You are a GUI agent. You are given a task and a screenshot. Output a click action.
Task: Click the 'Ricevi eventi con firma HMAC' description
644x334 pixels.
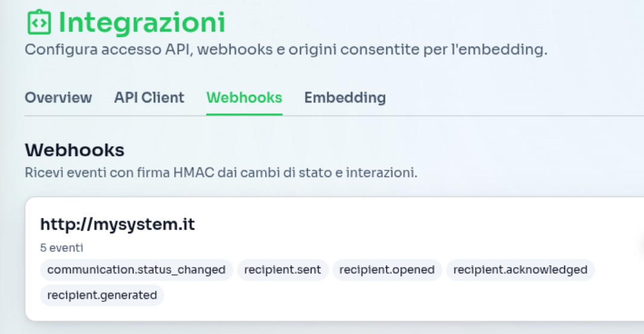(221, 173)
